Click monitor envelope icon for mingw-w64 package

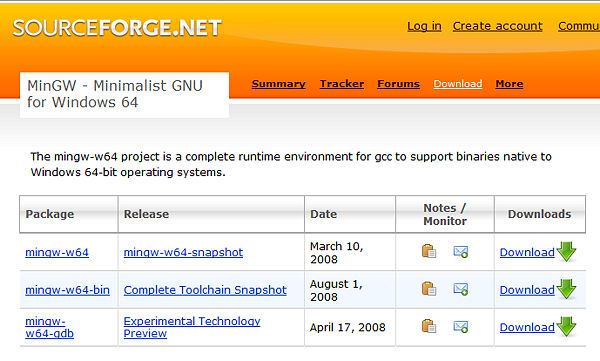tap(461, 252)
